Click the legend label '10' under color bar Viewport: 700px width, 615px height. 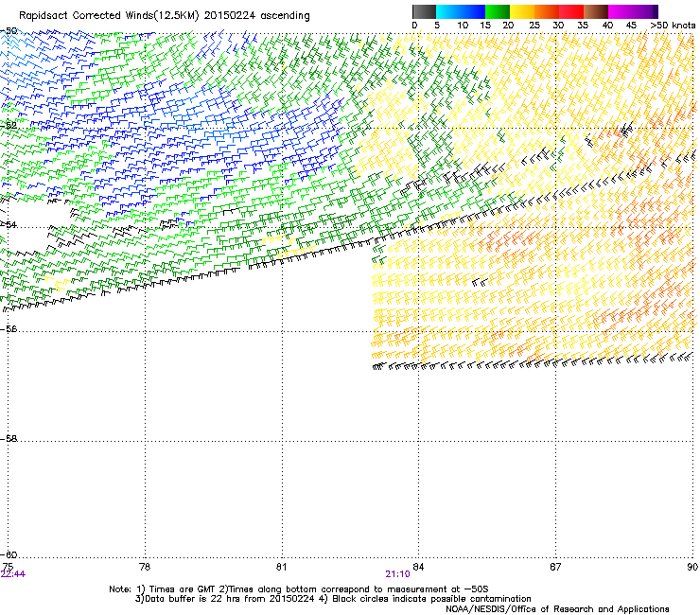tap(463, 26)
